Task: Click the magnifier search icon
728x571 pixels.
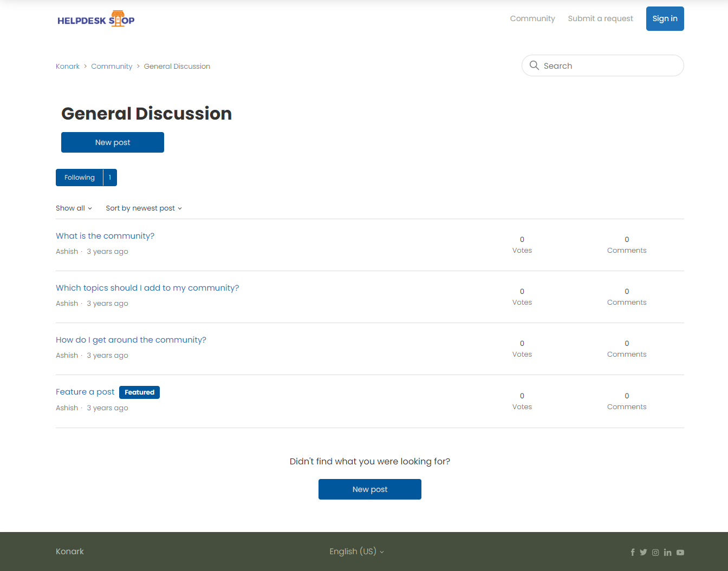Action: point(534,65)
